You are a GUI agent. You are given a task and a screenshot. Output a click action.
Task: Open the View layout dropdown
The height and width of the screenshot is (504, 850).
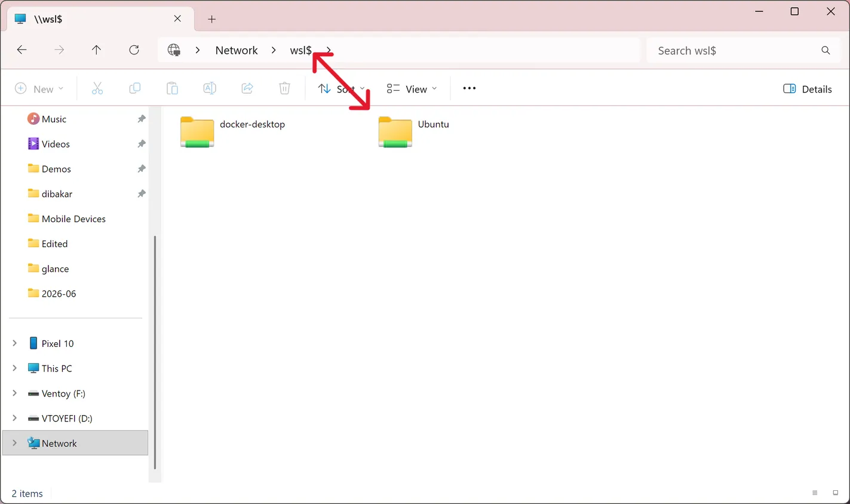pyautogui.click(x=412, y=88)
